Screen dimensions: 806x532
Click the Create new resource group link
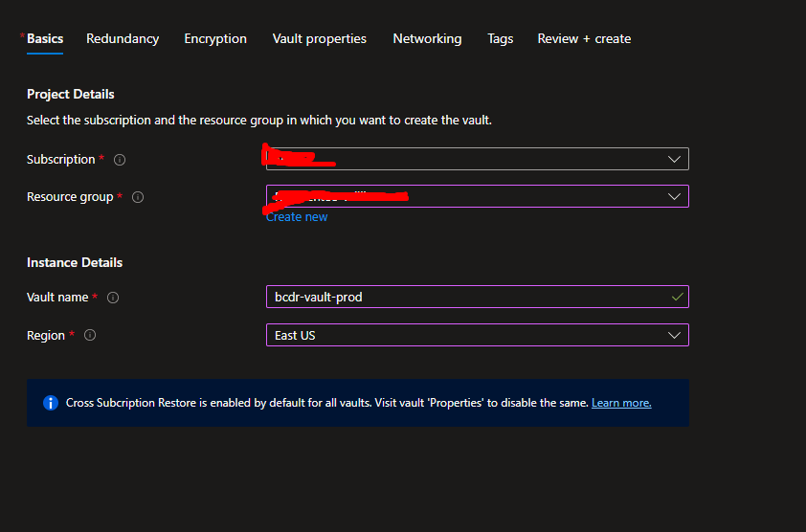point(297,217)
